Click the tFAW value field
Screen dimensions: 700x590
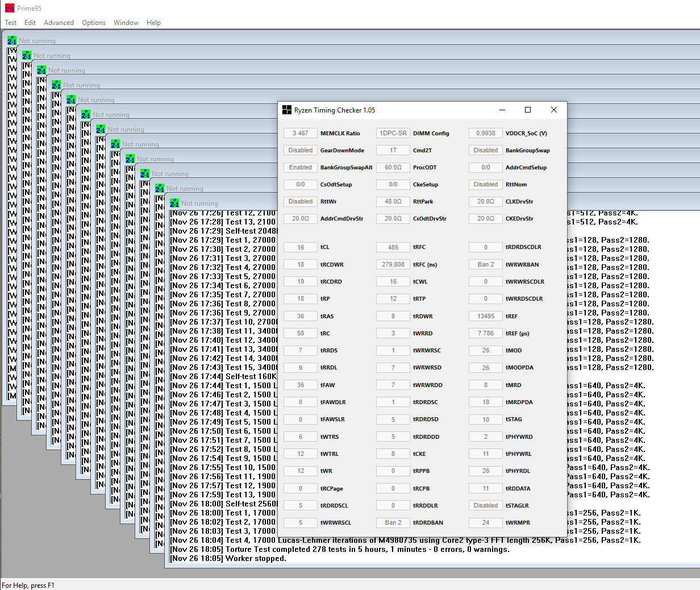[x=301, y=385]
